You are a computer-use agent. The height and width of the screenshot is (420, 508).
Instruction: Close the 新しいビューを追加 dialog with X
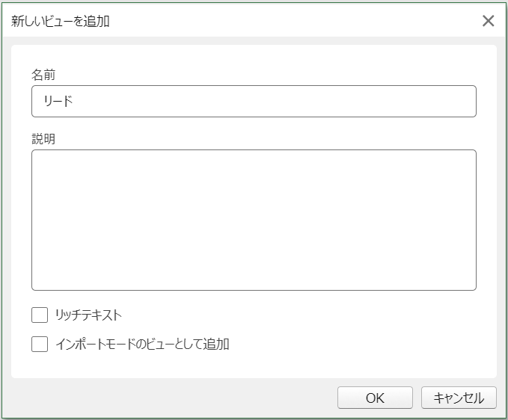pos(488,21)
